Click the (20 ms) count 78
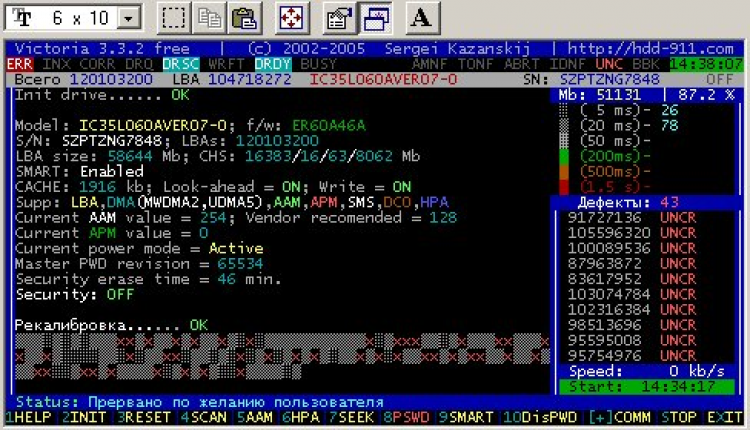 670,125
